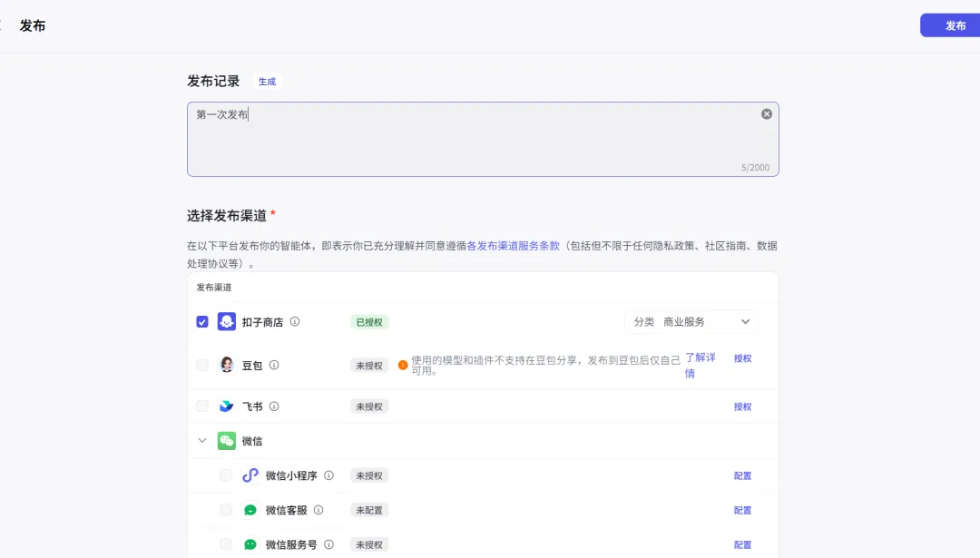Toggle the 微信小程序 checkbox

tap(226, 475)
